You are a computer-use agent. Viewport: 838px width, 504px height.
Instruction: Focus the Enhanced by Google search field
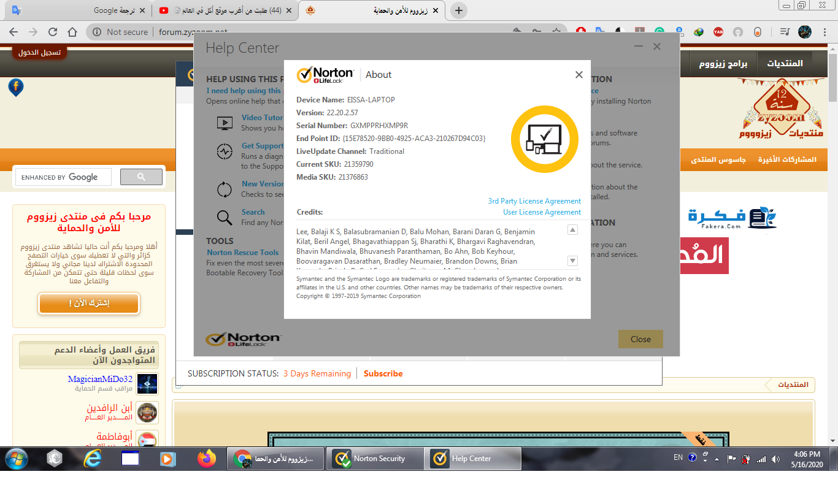tap(63, 177)
